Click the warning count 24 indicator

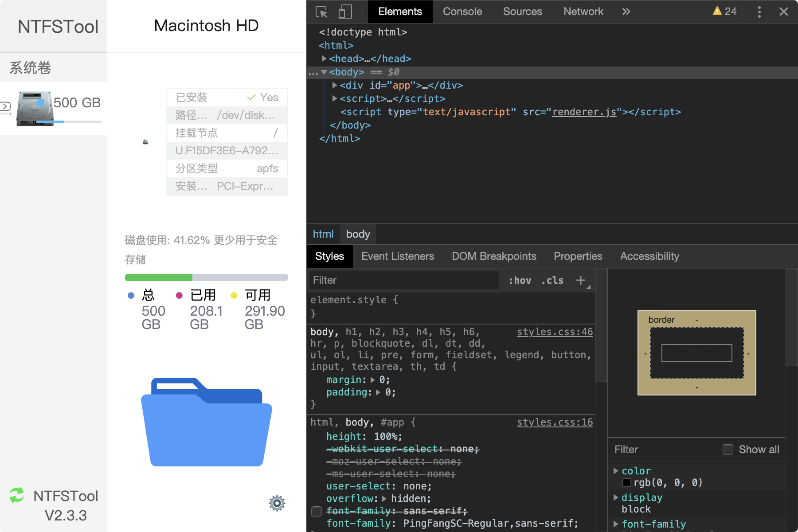pyautogui.click(x=725, y=12)
